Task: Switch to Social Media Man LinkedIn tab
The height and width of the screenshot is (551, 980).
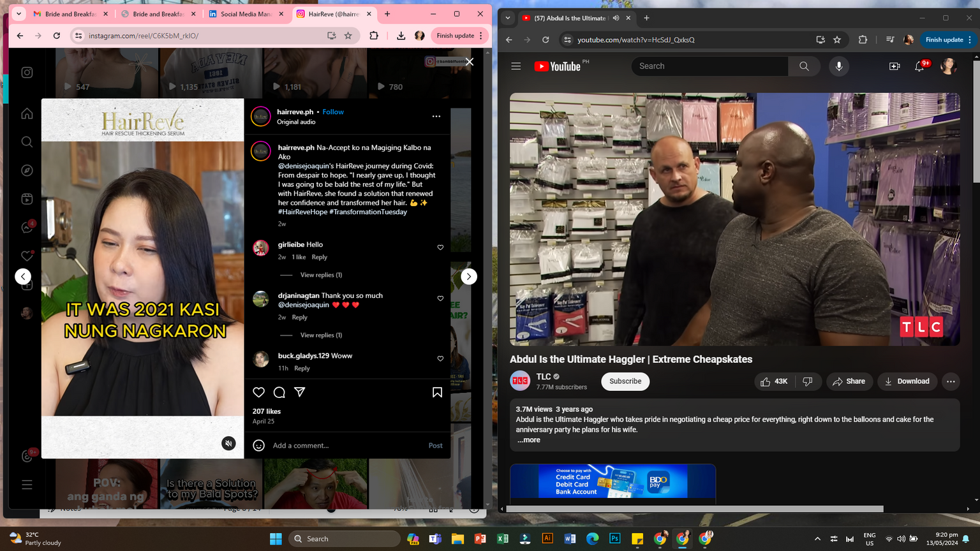Action: [x=246, y=13]
